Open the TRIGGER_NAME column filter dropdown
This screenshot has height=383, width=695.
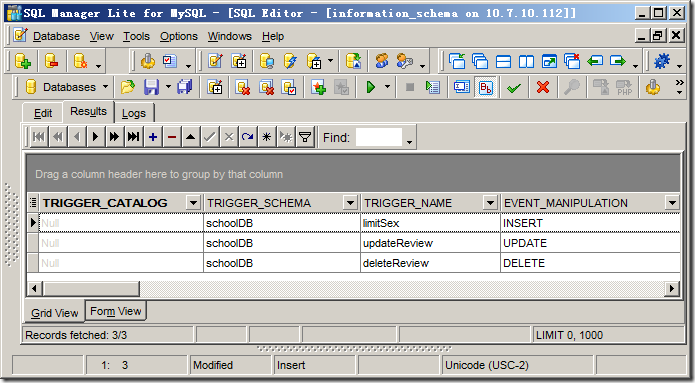[490, 203]
